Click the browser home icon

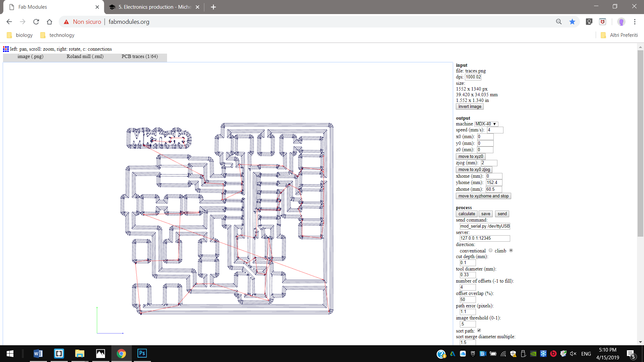(x=50, y=22)
